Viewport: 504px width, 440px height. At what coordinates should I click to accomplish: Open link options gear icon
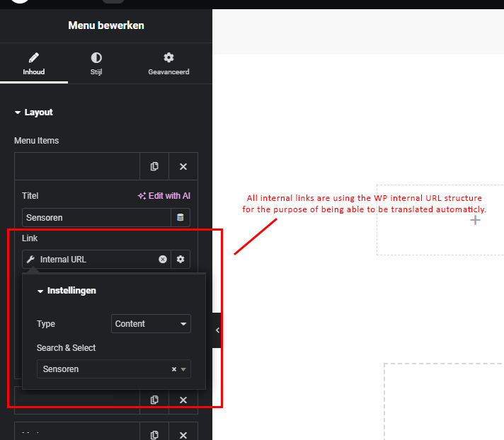click(x=181, y=259)
